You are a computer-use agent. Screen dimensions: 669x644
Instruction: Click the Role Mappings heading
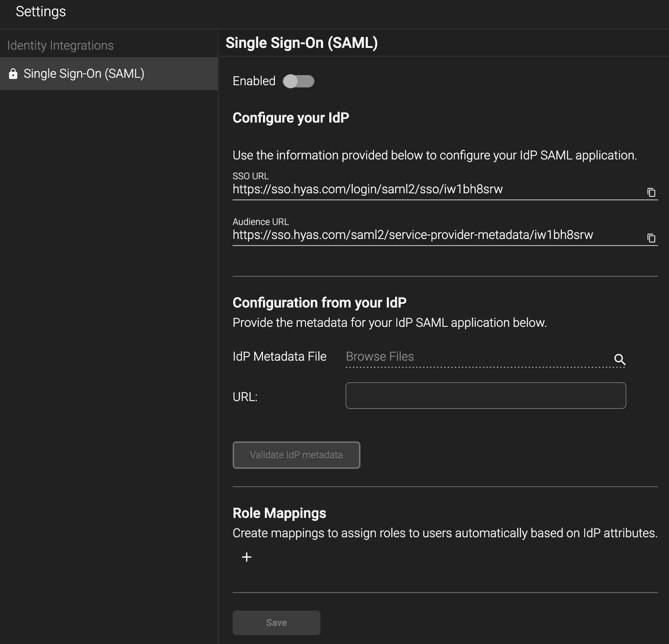coord(279,513)
